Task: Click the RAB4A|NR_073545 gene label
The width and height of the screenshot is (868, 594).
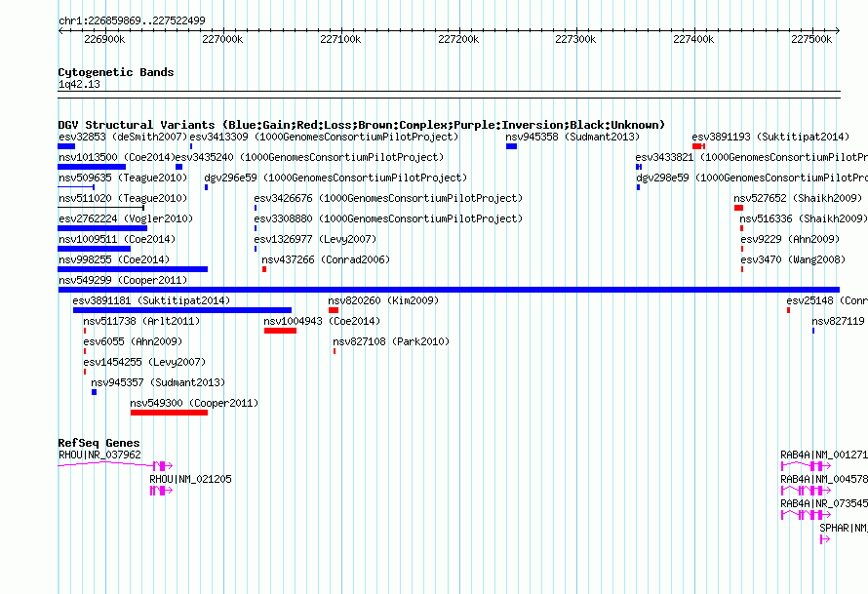Action: pos(824,503)
